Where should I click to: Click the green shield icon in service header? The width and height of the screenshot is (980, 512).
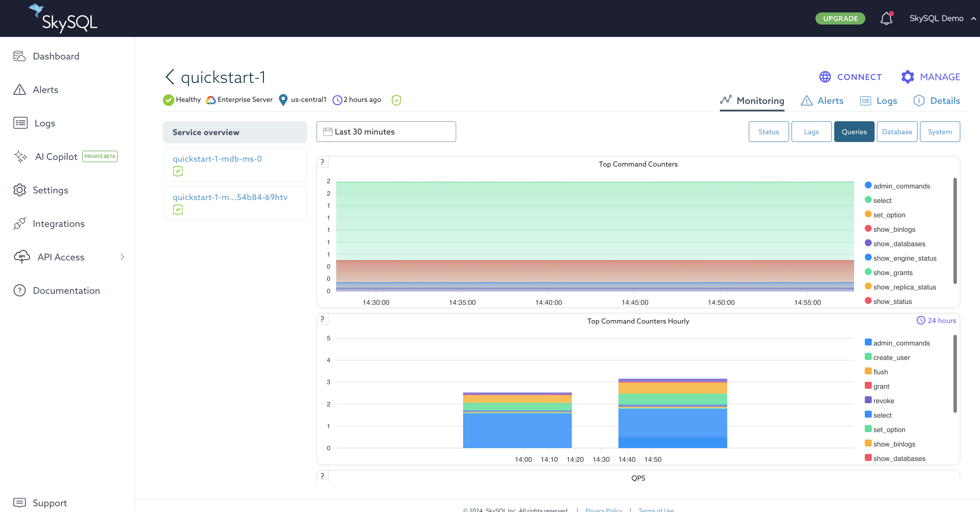pyautogui.click(x=396, y=100)
